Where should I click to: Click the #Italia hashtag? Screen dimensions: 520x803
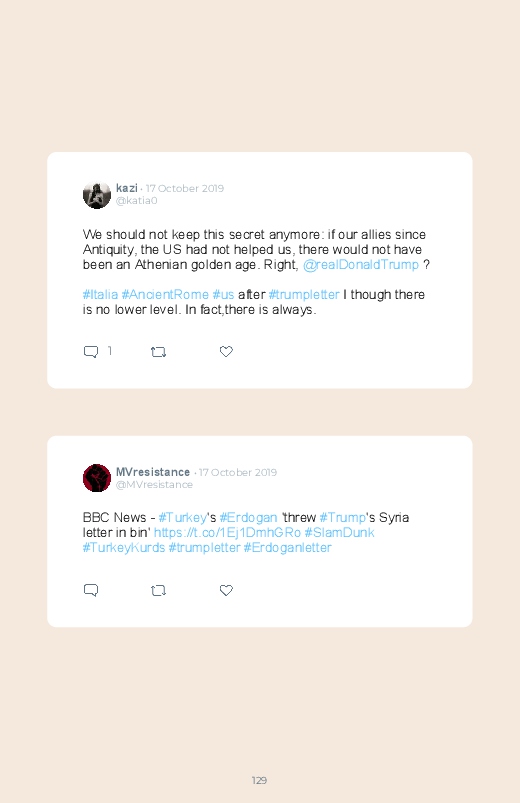[100, 294]
